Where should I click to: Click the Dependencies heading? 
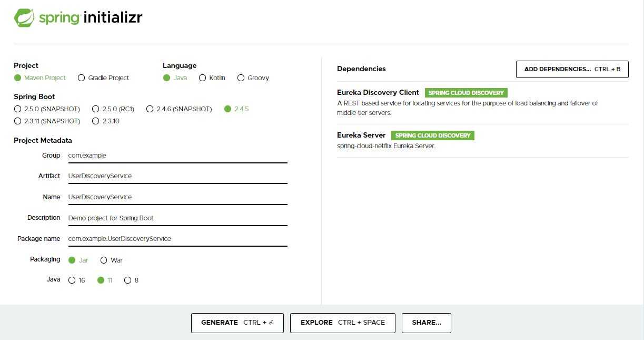tap(361, 69)
